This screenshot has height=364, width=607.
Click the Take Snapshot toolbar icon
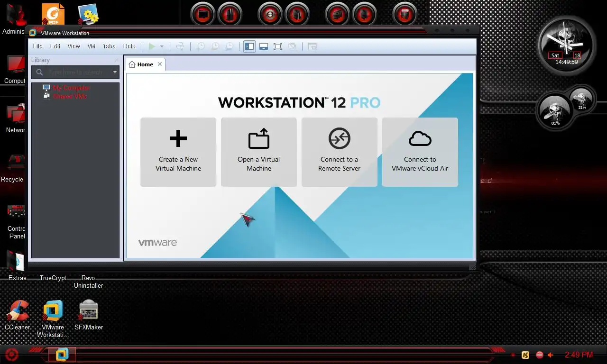click(201, 46)
